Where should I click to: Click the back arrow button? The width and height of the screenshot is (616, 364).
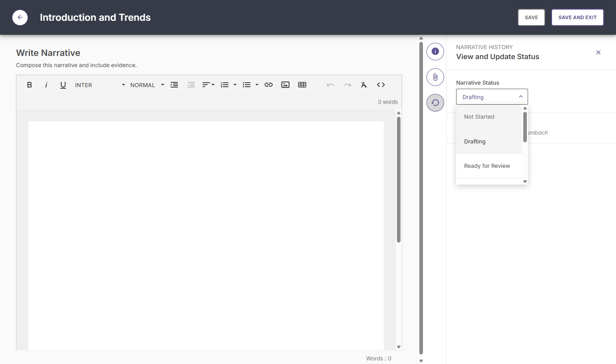point(20,18)
